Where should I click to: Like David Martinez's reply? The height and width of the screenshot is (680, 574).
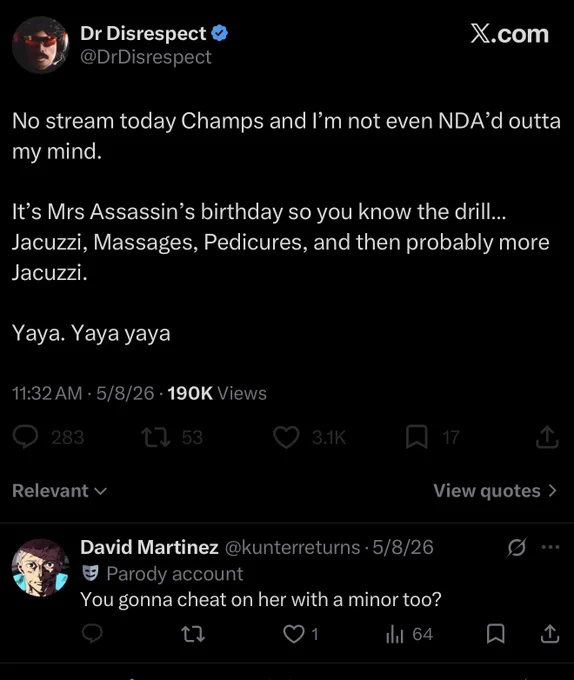[x=294, y=634]
